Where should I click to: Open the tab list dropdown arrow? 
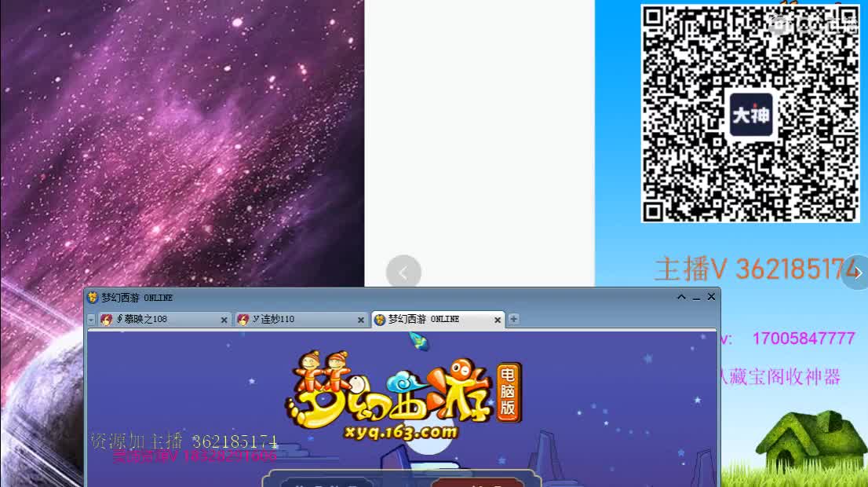coord(91,320)
